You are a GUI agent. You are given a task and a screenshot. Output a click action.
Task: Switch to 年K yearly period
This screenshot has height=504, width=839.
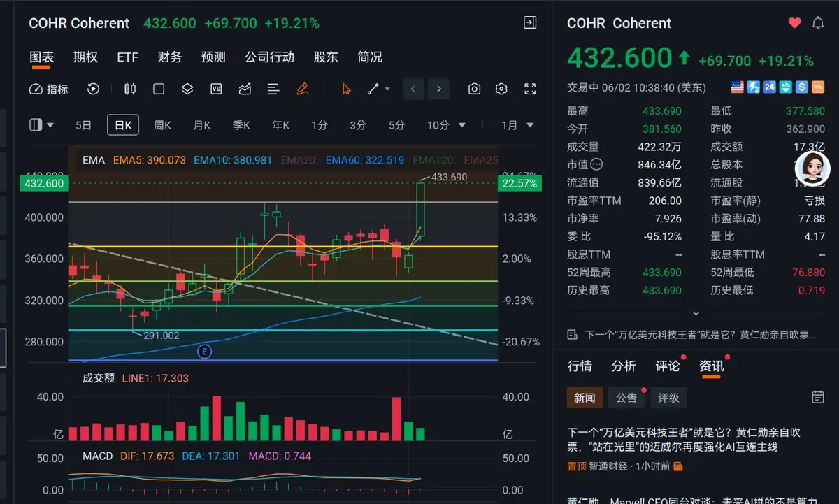[281, 125]
